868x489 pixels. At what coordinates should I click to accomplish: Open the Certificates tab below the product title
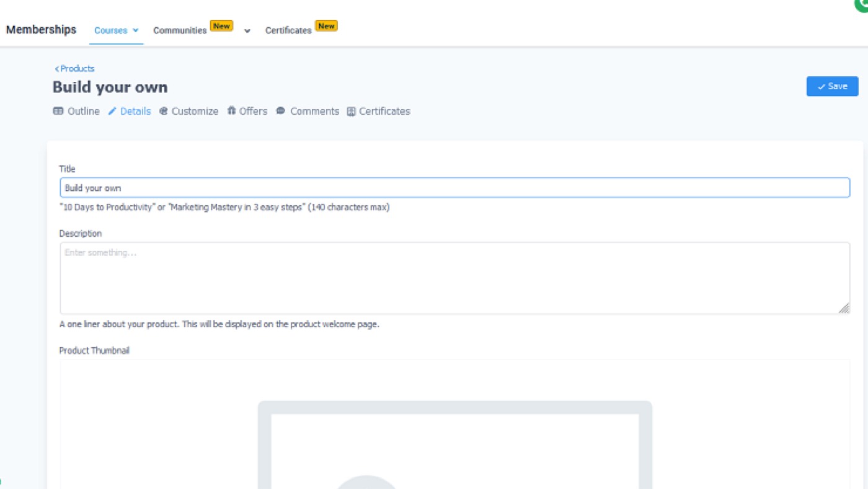[x=379, y=112]
